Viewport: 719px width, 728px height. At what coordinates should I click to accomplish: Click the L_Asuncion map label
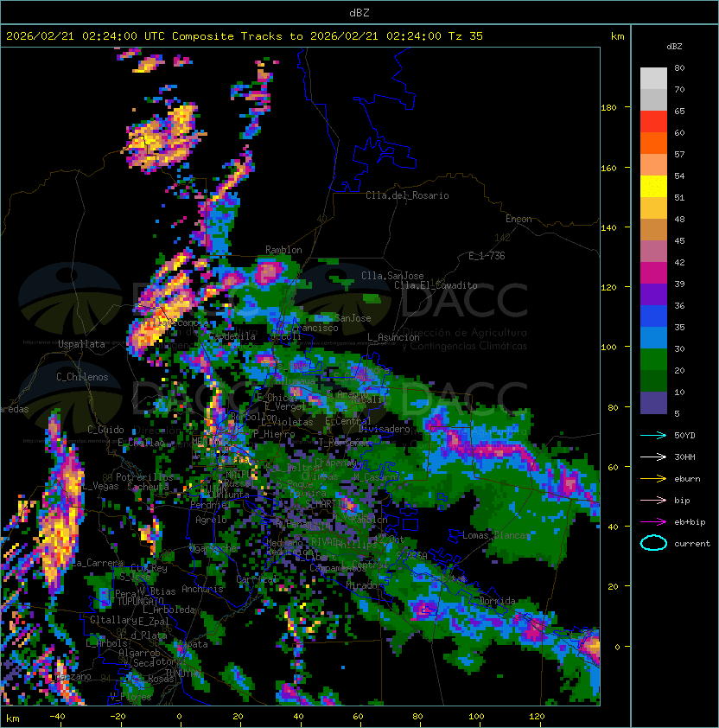(393, 337)
